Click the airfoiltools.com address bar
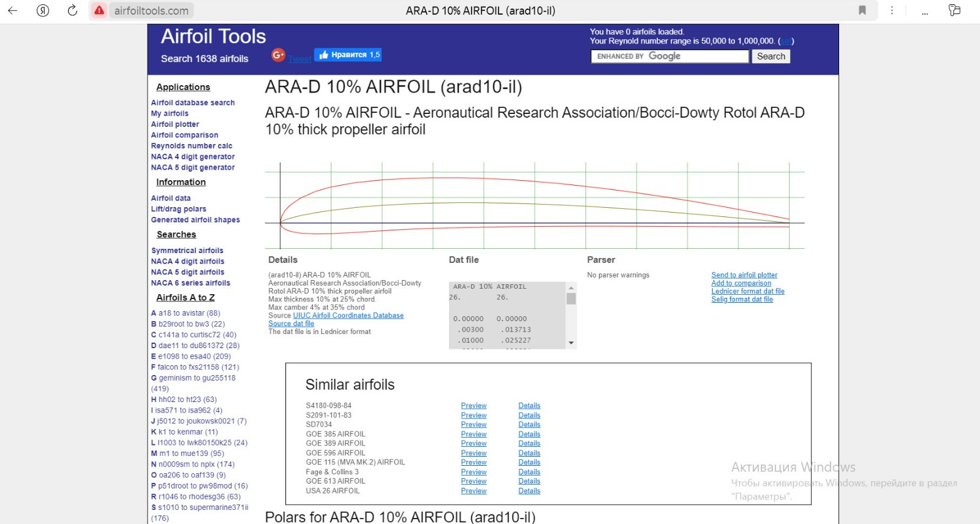This screenshot has width=980, height=524. (151, 10)
